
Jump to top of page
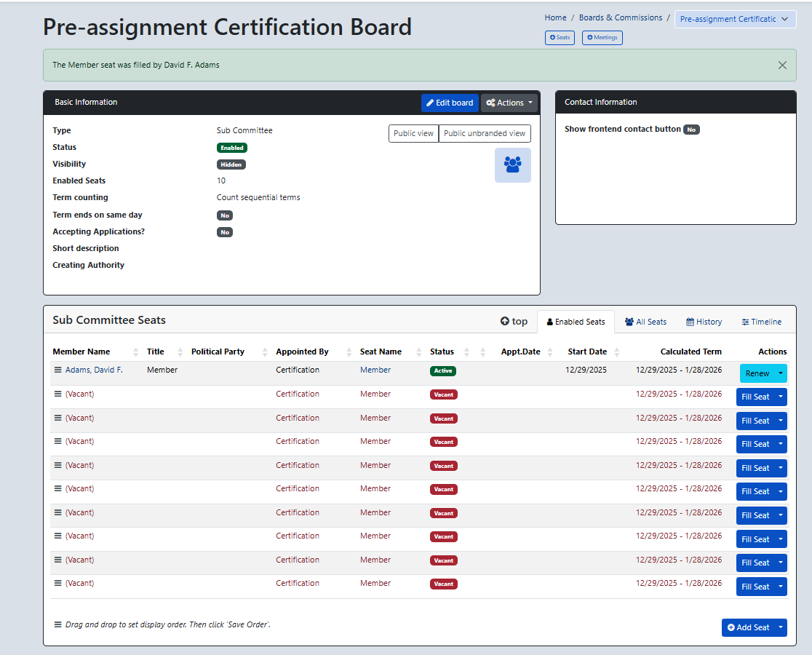pos(514,321)
